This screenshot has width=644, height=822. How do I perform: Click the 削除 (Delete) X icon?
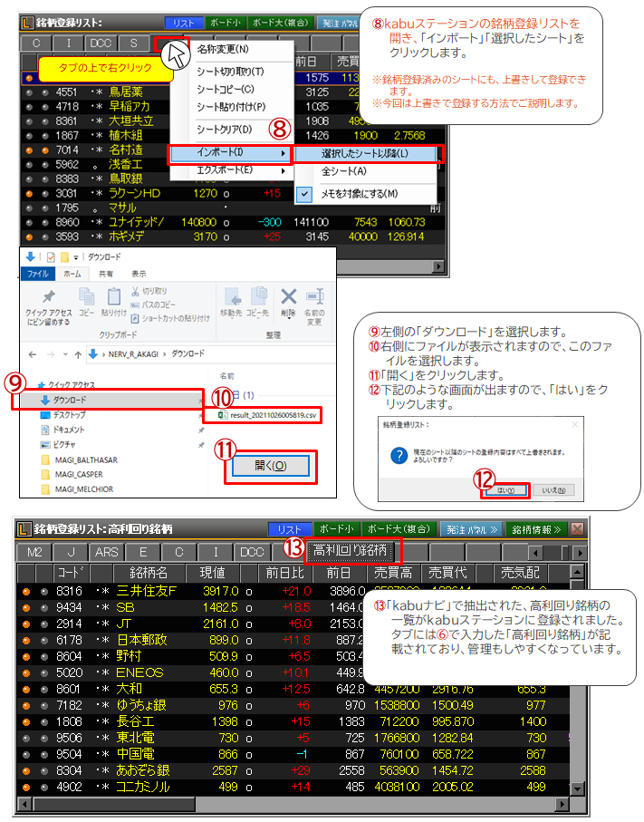288,296
